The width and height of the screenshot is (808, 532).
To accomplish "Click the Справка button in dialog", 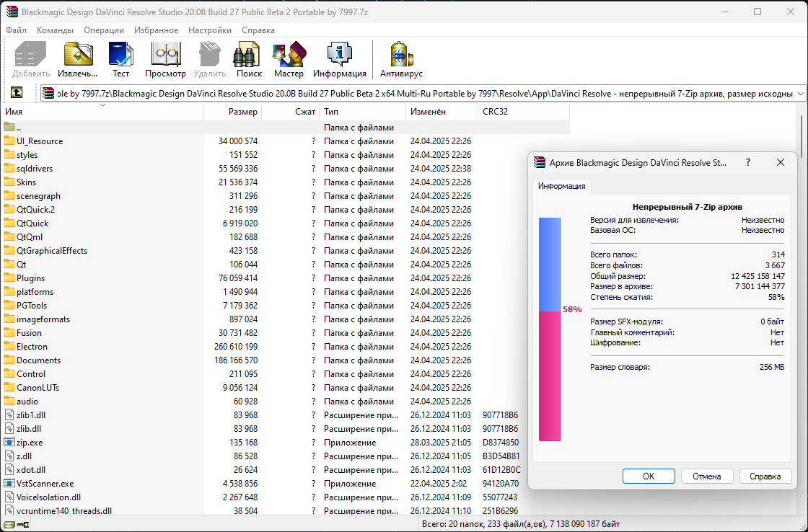I will [x=765, y=476].
